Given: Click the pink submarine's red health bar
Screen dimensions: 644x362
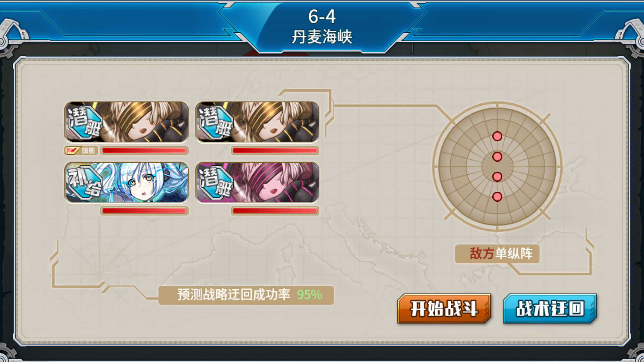Looking at the screenshot, I should click(275, 211).
